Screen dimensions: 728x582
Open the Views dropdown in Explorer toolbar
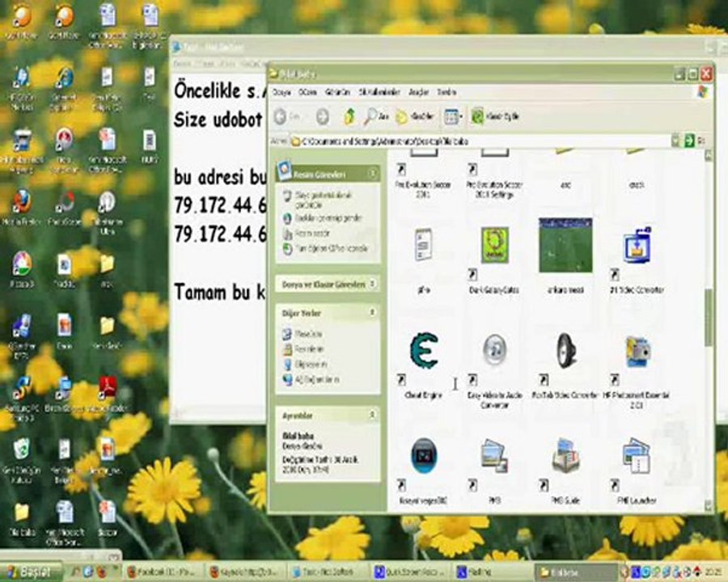(453, 117)
